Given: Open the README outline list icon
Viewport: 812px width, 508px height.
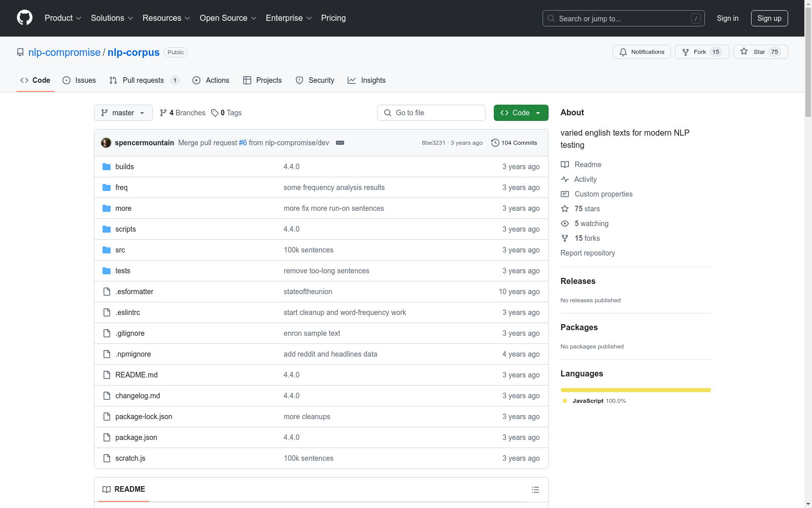Looking at the screenshot, I should [x=535, y=490].
